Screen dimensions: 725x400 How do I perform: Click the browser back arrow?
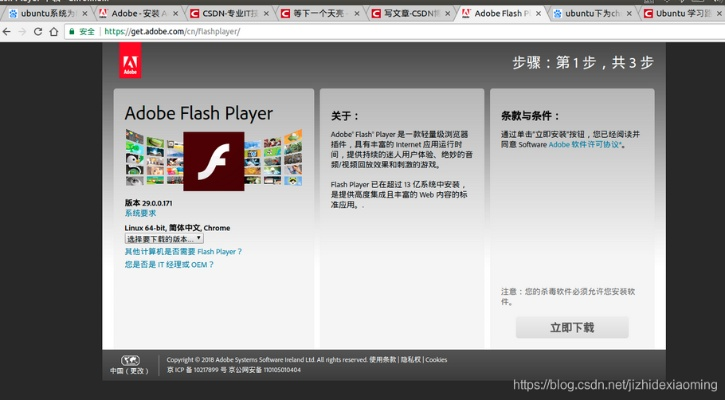coord(6,31)
